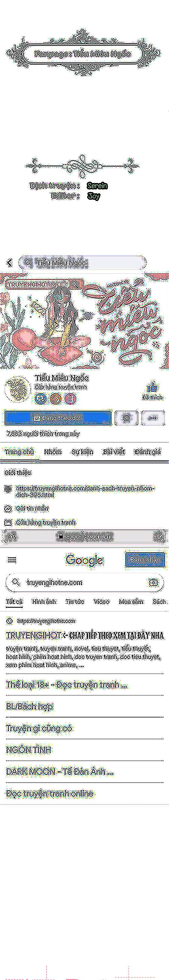Open the Đánh giá tab
Image resolution: width=169 pixels, height=980 pixels.
coord(148,452)
